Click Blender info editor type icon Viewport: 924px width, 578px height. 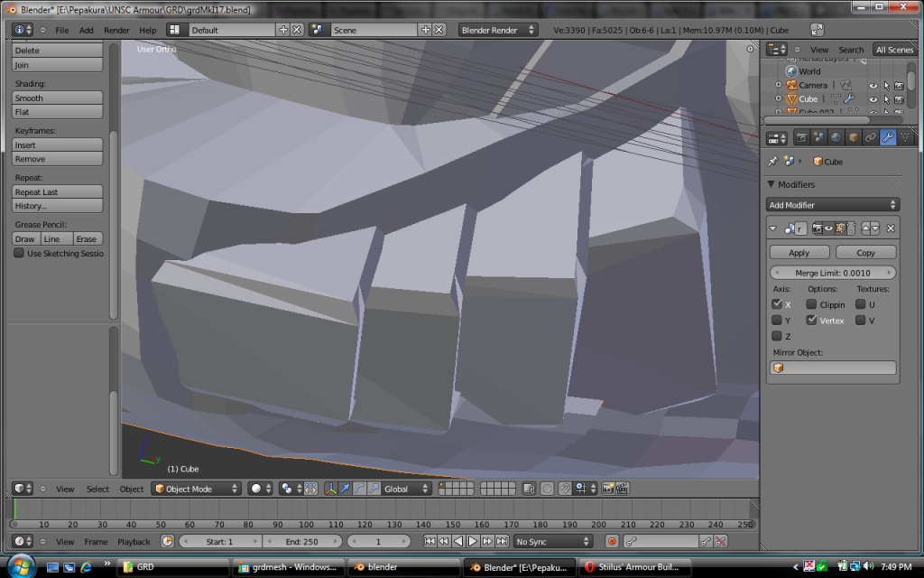(x=23, y=30)
